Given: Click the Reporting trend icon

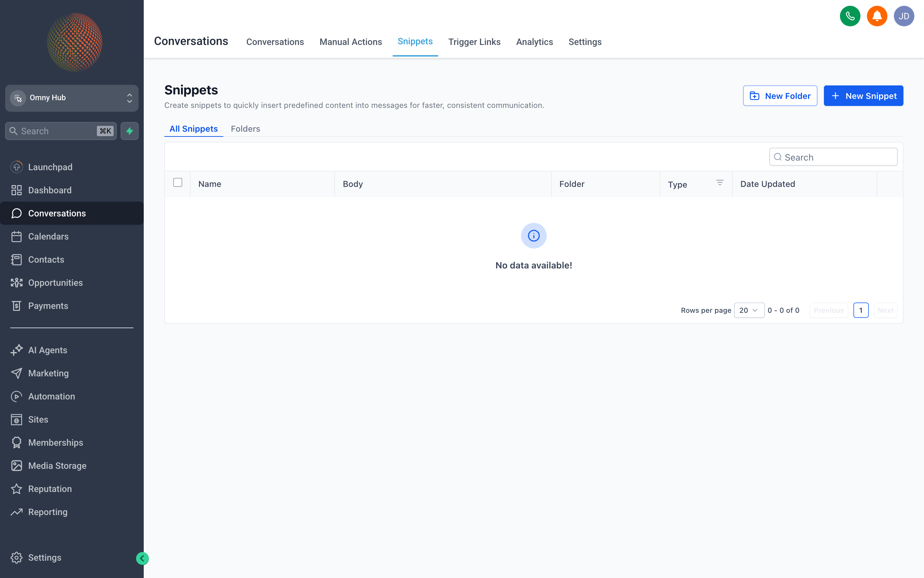Looking at the screenshot, I should (16, 512).
